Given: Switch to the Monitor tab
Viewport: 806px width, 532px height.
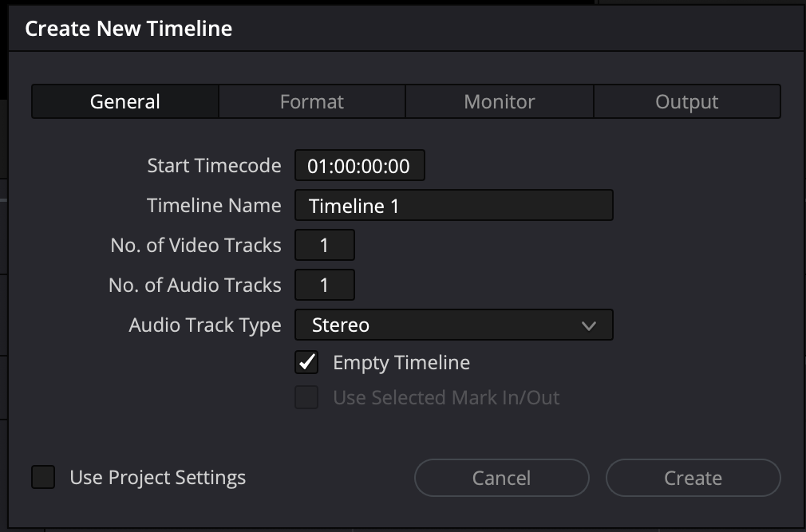Looking at the screenshot, I should [499, 101].
